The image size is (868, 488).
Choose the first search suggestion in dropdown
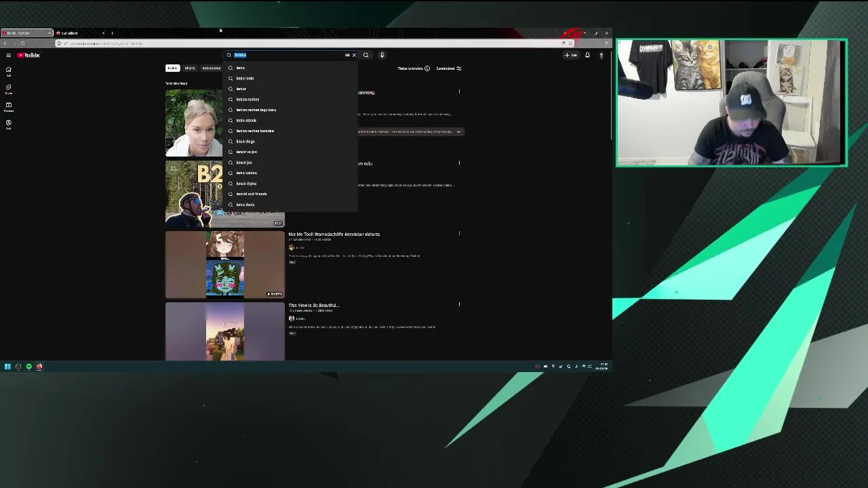pyautogui.click(x=290, y=68)
